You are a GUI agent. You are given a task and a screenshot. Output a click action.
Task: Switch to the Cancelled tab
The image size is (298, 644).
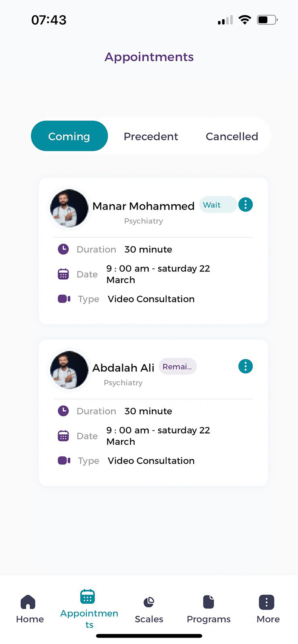(x=232, y=137)
